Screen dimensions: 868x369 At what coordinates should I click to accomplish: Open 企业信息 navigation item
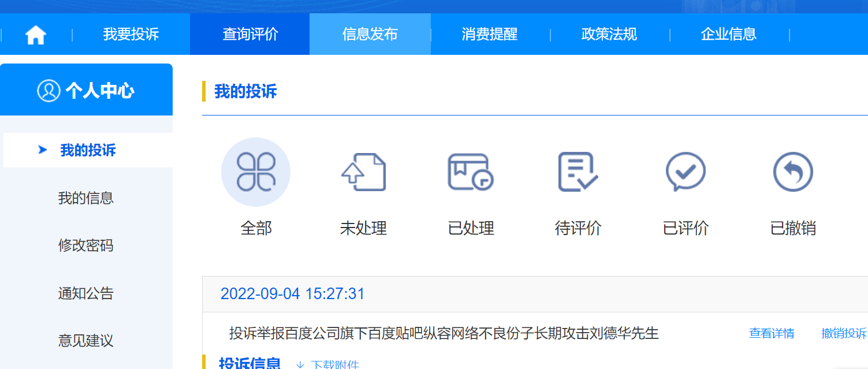point(729,34)
